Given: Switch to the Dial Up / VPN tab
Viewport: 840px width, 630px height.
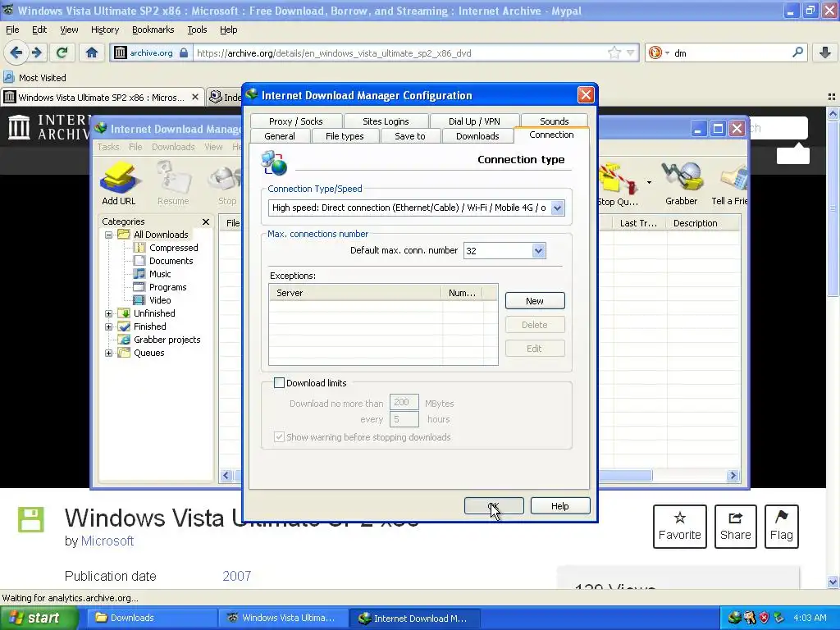Looking at the screenshot, I should 474,121.
